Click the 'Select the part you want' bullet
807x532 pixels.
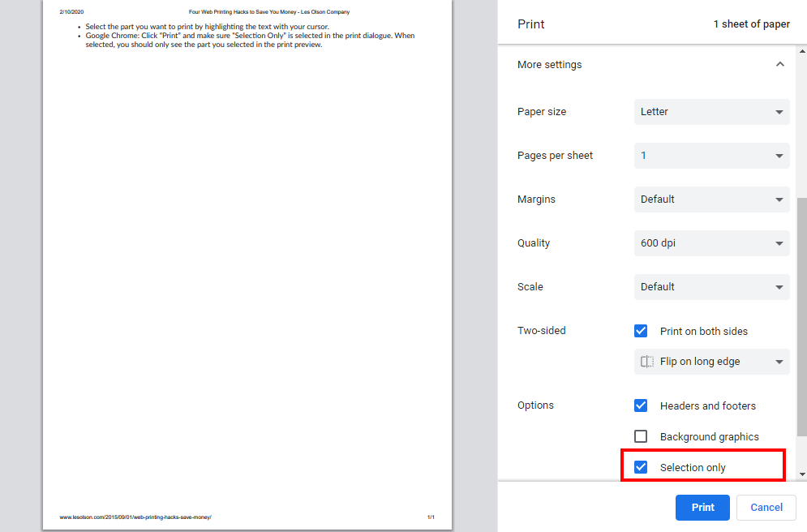[207, 27]
